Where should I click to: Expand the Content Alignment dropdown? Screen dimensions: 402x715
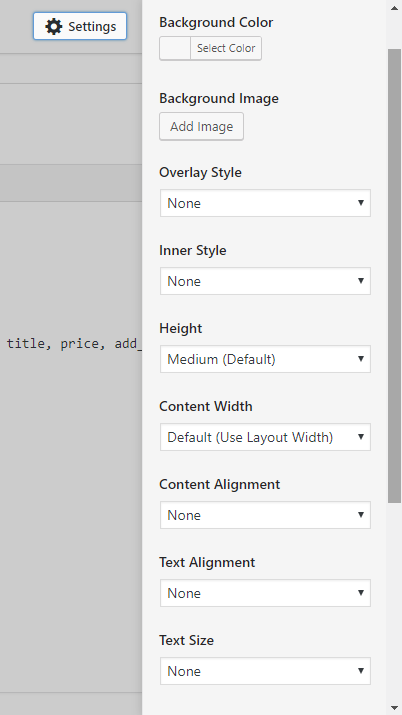[265, 515]
